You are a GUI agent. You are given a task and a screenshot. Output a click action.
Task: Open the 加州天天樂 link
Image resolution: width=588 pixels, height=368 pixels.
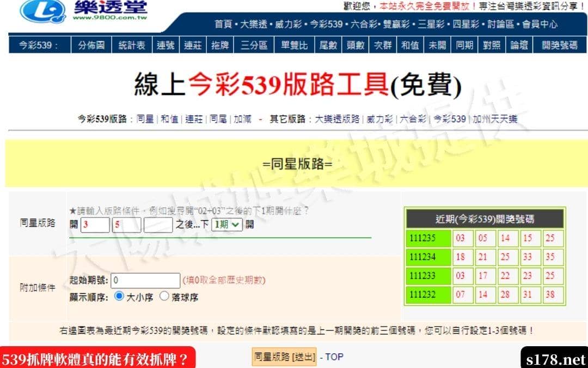[x=495, y=119]
